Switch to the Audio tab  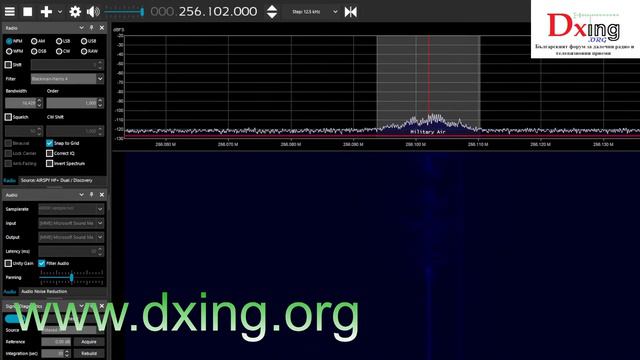pyautogui.click(x=9, y=291)
